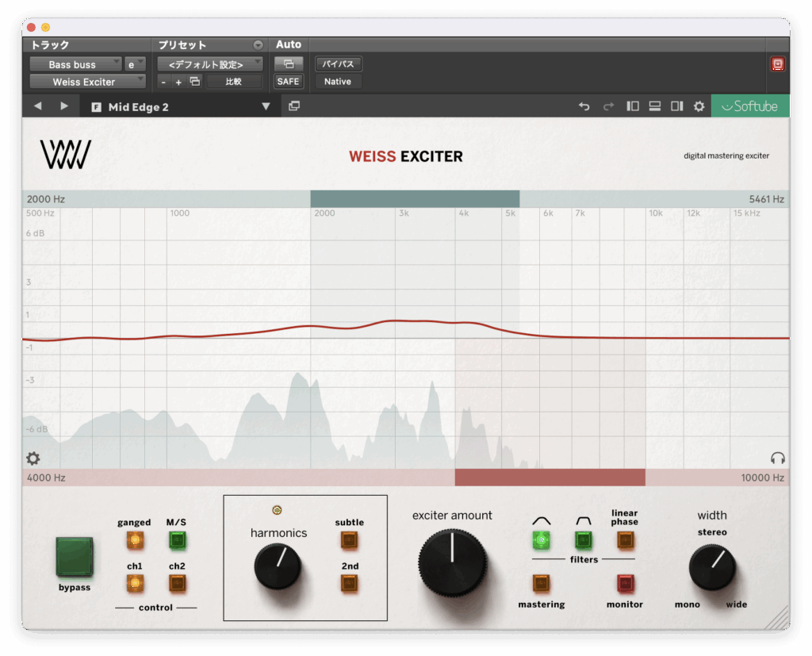
Task: Click the 2000 Hz upper band value
Action: 46,199
